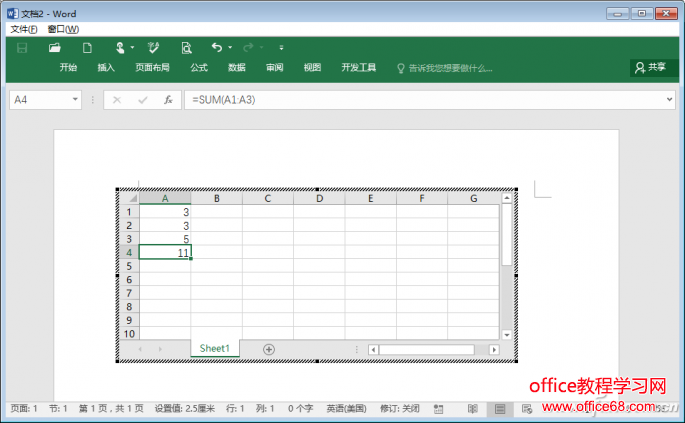Open the 插入 ribbon tab
Screen dimensions: 685x423
click(x=106, y=67)
